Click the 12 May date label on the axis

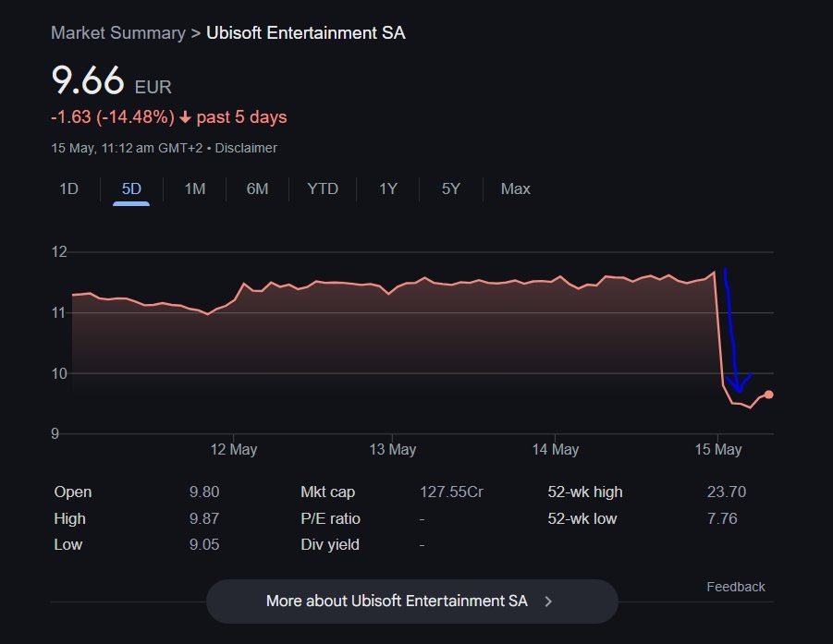234,450
